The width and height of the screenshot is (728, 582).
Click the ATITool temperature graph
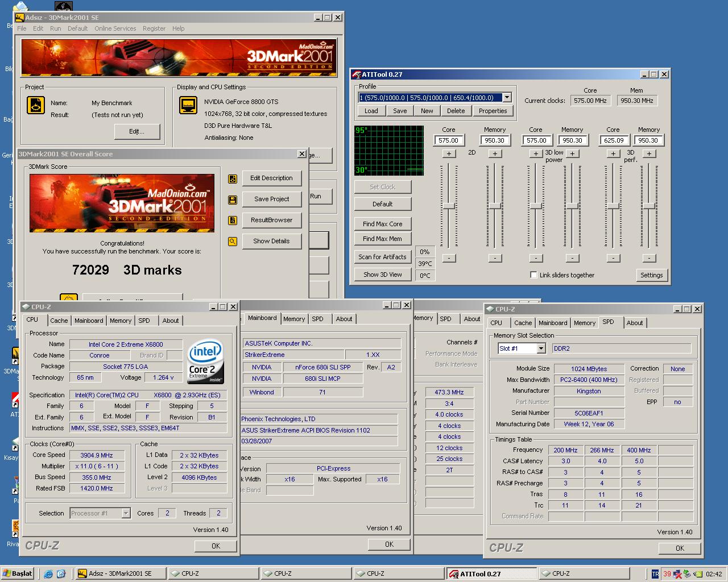click(x=390, y=150)
